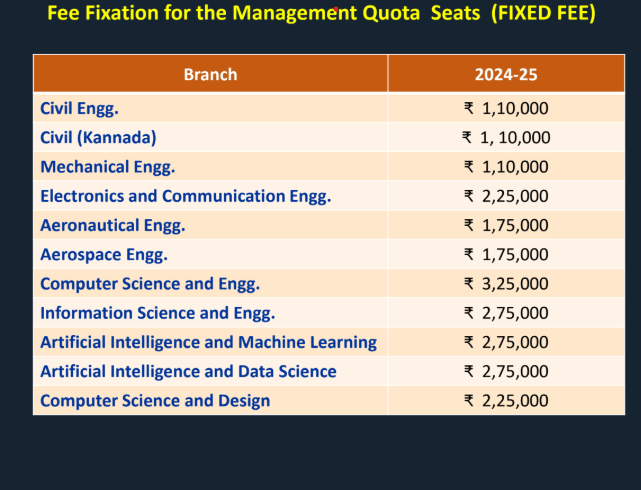
Task: Click the Aeronautical Engg. branch cell
Action: click(x=112, y=225)
